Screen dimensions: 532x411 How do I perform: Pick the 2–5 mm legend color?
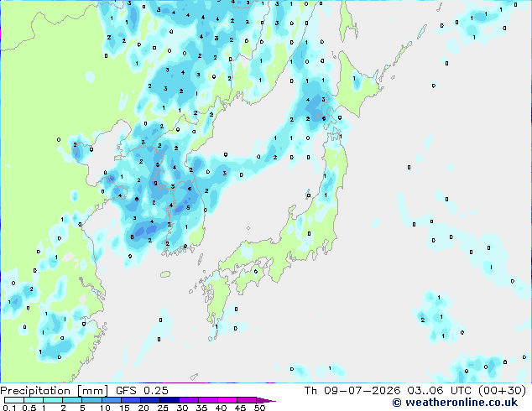(x=72, y=400)
